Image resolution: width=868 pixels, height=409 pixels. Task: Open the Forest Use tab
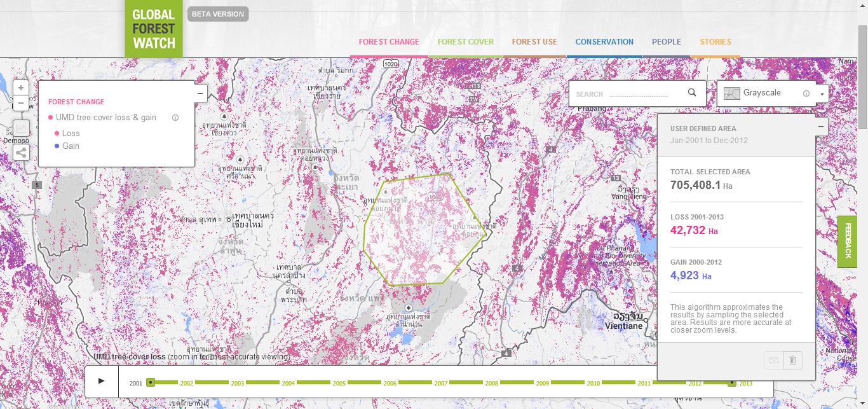click(x=534, y=42)
